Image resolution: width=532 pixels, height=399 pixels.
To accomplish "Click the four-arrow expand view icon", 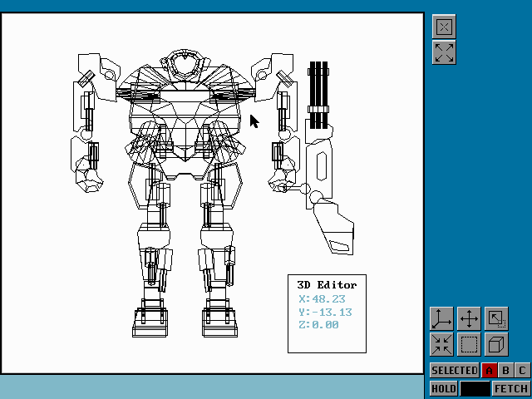I will [x=444, y=53].
